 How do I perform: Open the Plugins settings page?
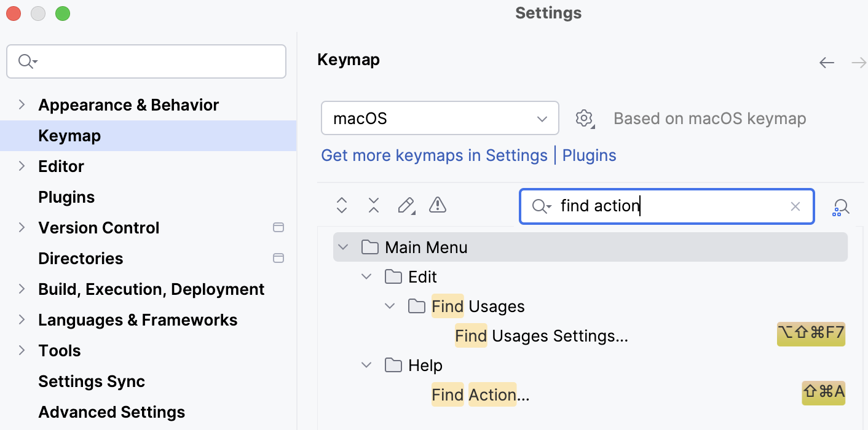click(66, 197)
